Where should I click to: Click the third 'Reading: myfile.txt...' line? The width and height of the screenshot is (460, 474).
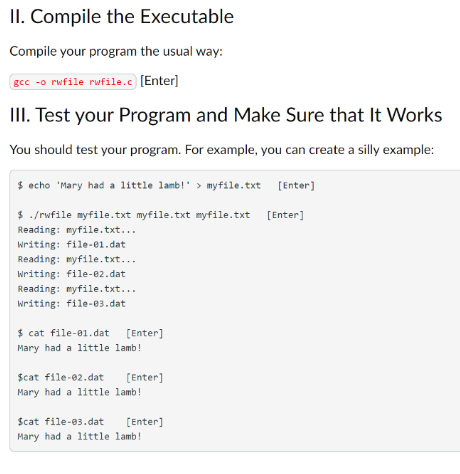[77, 289]
